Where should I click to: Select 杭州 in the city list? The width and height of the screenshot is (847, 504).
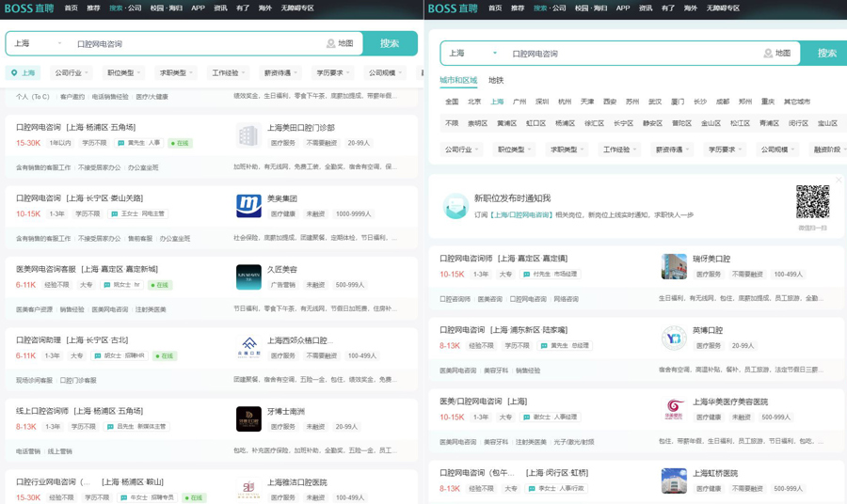pyautogui.click(x=565, y=102)
